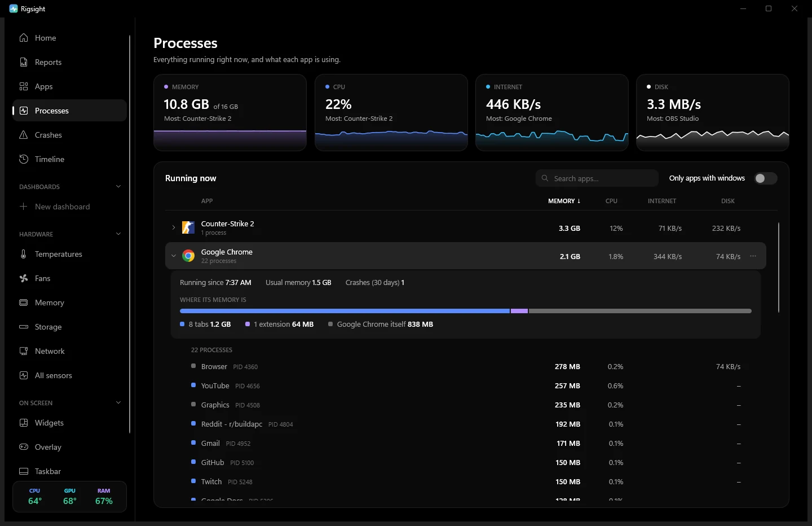Sort by the Internet column header
812x526 pixels.
point(662,201)
